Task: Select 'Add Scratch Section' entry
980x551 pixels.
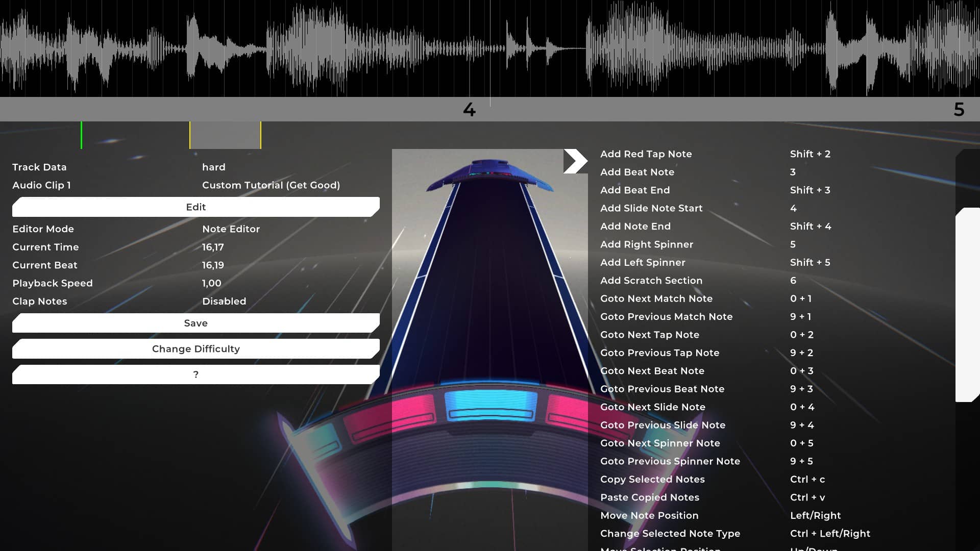Action: point(651,281)
